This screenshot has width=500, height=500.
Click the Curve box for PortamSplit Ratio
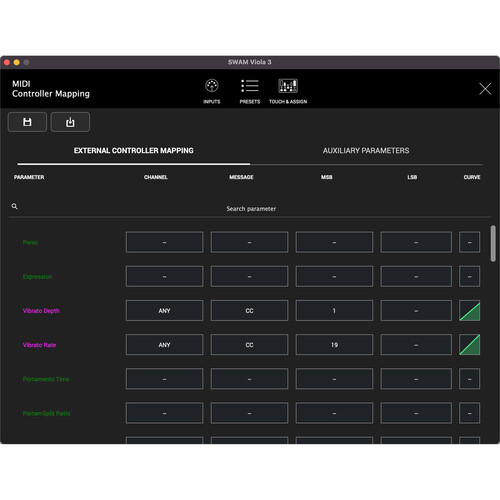point(469,413)
